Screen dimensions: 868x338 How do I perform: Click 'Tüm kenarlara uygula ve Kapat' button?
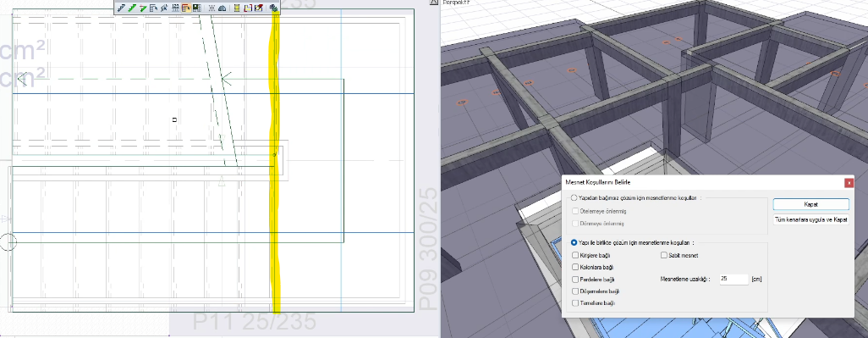point(810,219)
